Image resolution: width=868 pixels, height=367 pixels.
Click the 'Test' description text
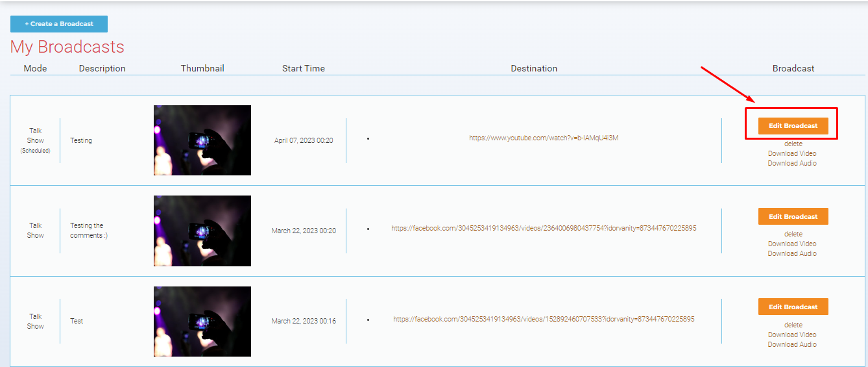pos(77,321)
